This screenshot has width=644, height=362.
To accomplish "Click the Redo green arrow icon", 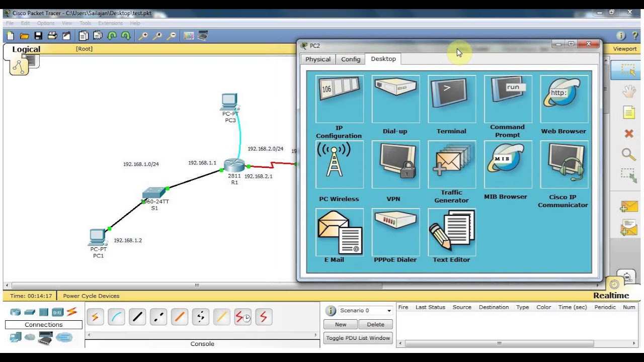I will pos(126,36).
